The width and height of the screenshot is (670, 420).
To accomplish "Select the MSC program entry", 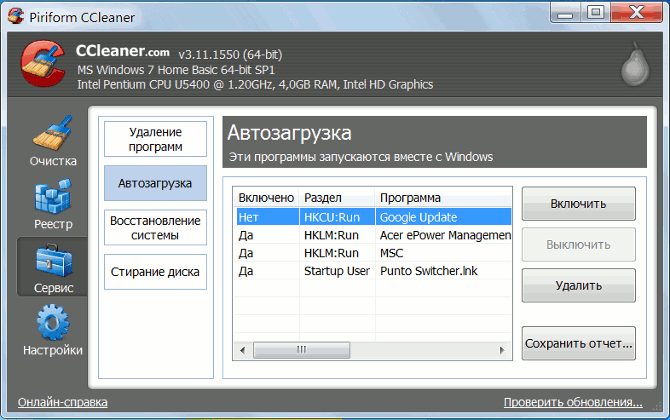I will pos(391,253).
